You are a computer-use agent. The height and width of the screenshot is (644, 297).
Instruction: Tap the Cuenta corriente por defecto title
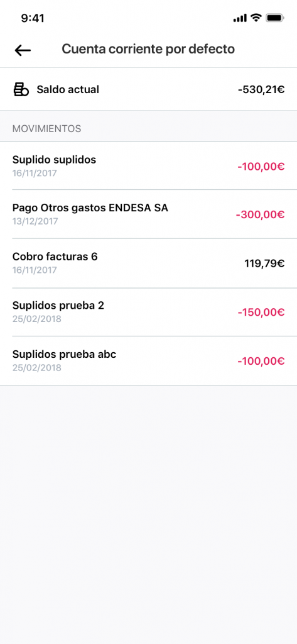[148, 49]
